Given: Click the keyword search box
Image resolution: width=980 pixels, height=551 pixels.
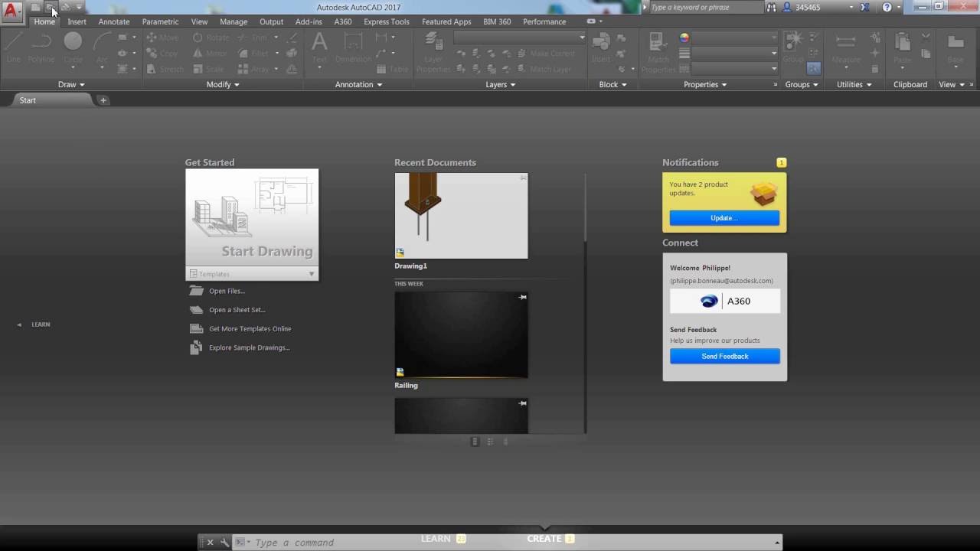Looking at the screenshot, I should [x=705, y=7].
